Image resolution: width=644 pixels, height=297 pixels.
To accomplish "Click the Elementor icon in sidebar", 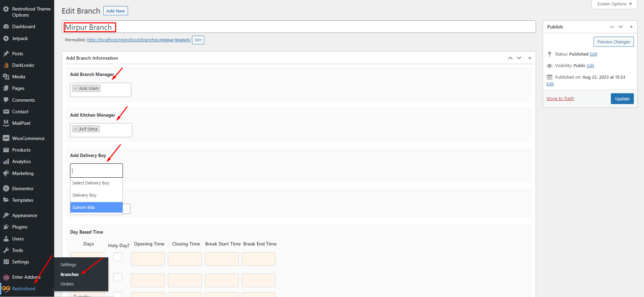I will coord(6,189).
